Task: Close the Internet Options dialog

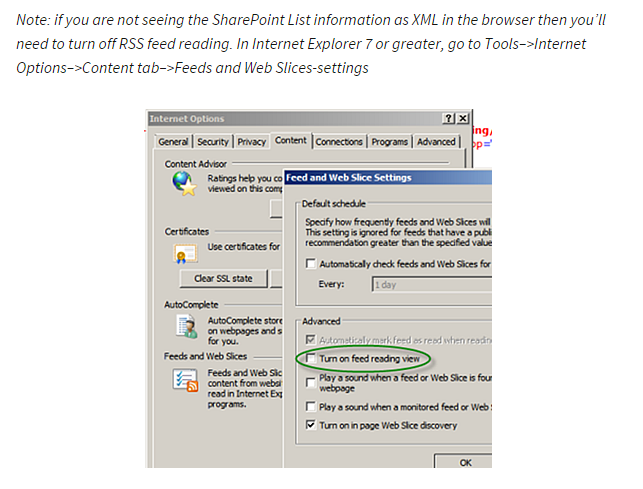Action: (x=463, y=119)
